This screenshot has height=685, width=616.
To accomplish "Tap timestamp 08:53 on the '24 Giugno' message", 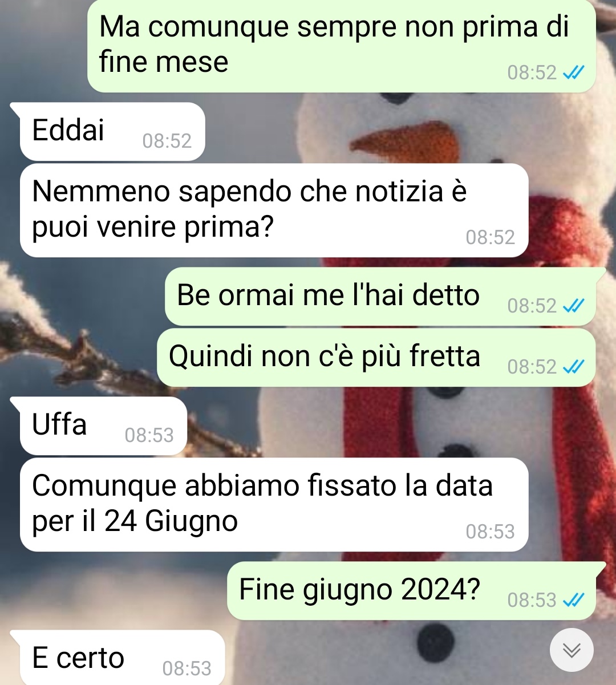I will click(490, 532).
